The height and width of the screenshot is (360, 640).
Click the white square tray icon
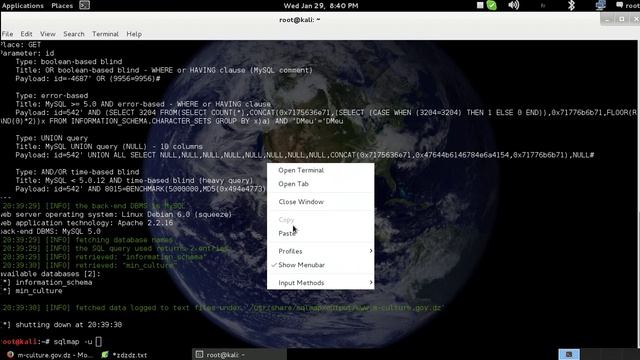click(480, 5)
